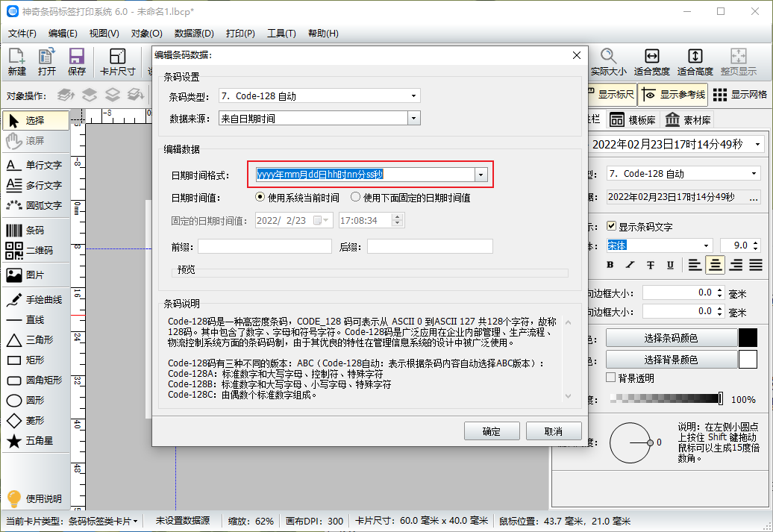The height and width of the screenshot is (532, 773).
Task: Toggle 显示条码文字 checkbox
Action: [x=612, y=226]
